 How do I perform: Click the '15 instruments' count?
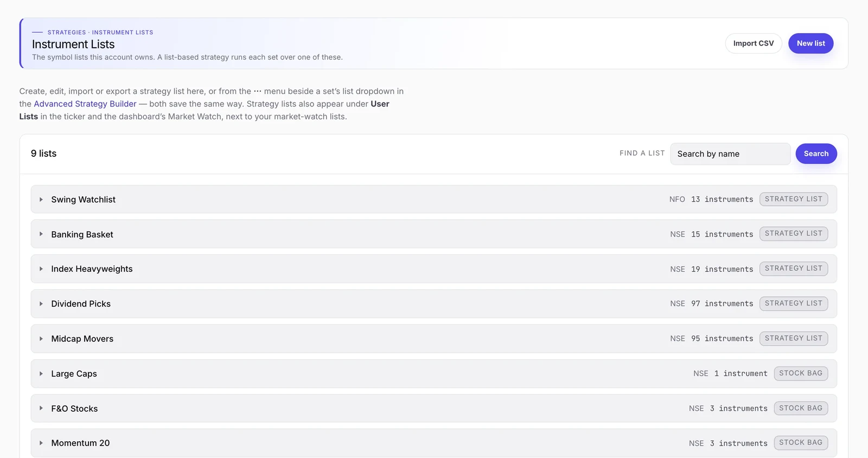tap(722, 234)
